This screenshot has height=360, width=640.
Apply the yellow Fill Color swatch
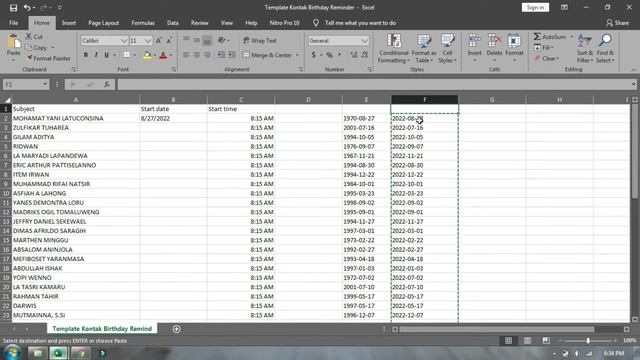(147, 55)
